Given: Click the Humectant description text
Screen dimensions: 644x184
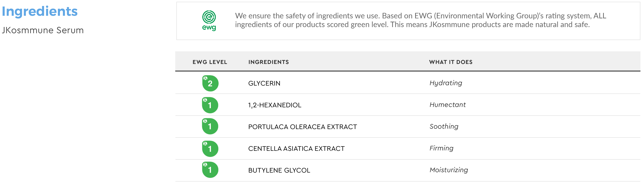Looking at the screenshot, I should pos(447,105).
